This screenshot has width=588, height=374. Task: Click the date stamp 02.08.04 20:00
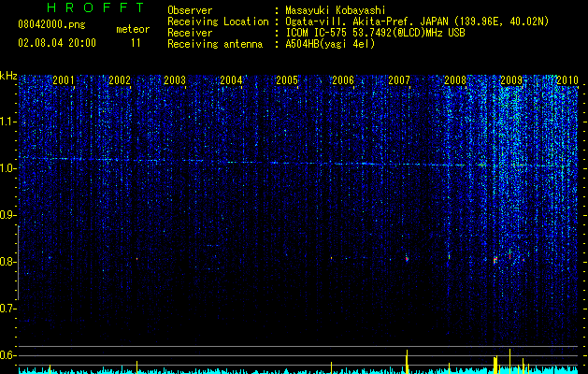pyautogui.click(x=57, y=43)
